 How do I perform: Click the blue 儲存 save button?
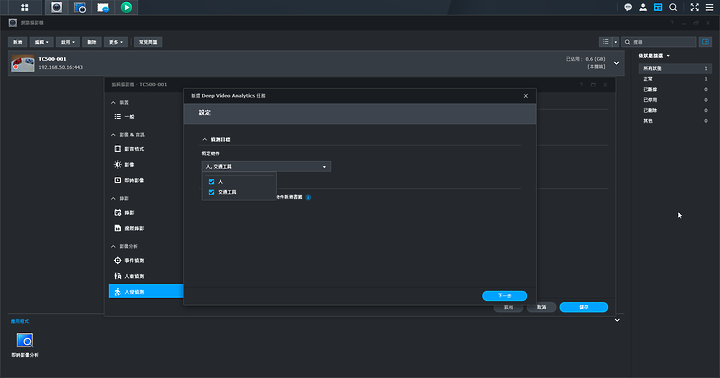click(584, 307)
